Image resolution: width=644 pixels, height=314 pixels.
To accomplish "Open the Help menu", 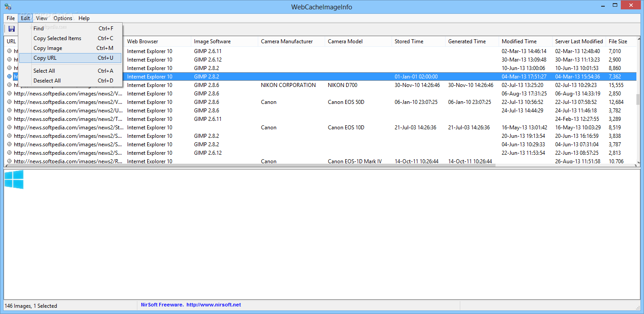I will 84,18.
